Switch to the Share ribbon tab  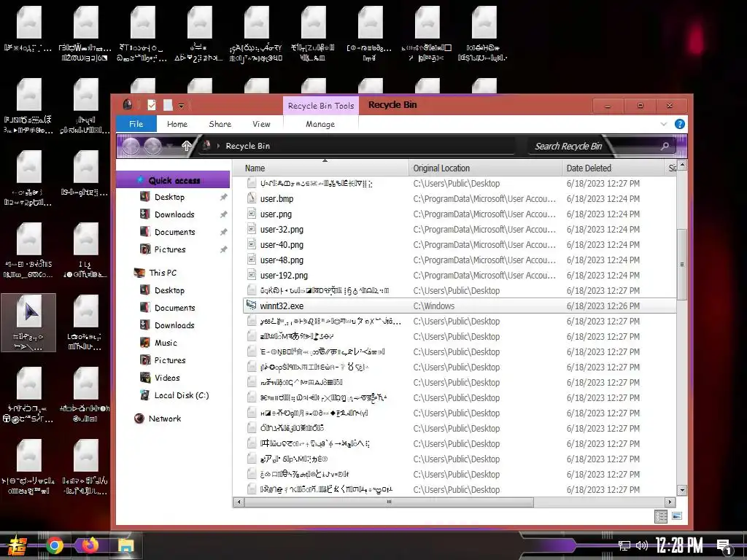pos(220,124)
